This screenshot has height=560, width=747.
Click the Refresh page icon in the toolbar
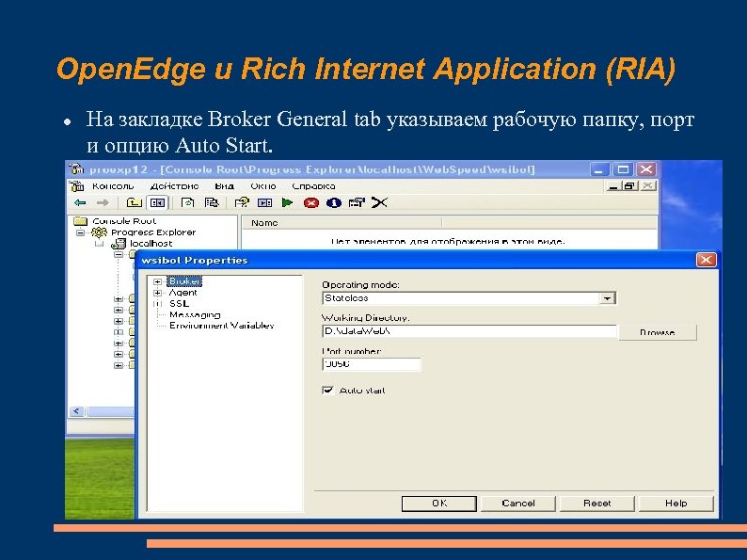pos(187,202)
